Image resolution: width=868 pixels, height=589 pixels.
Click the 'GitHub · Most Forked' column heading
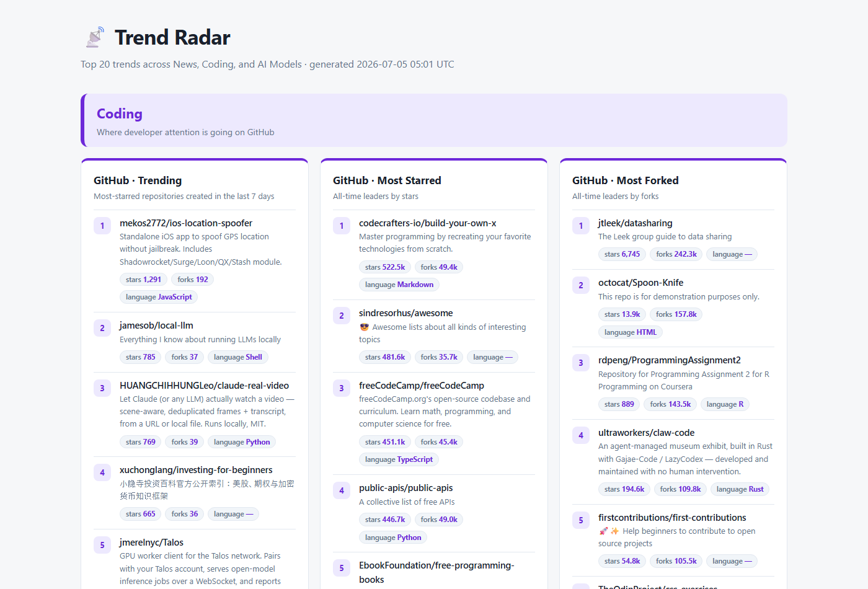(x=626, y=180)
